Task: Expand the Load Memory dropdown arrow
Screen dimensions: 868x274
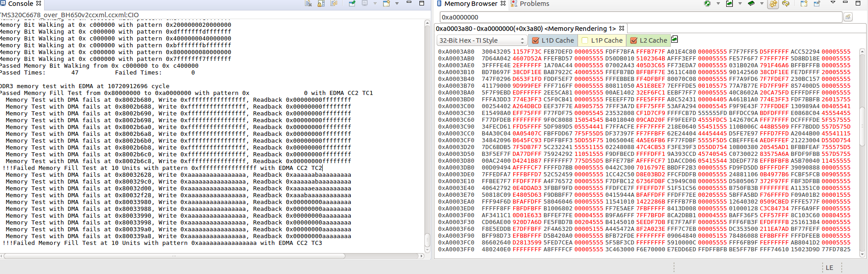Action: [762, 3]
